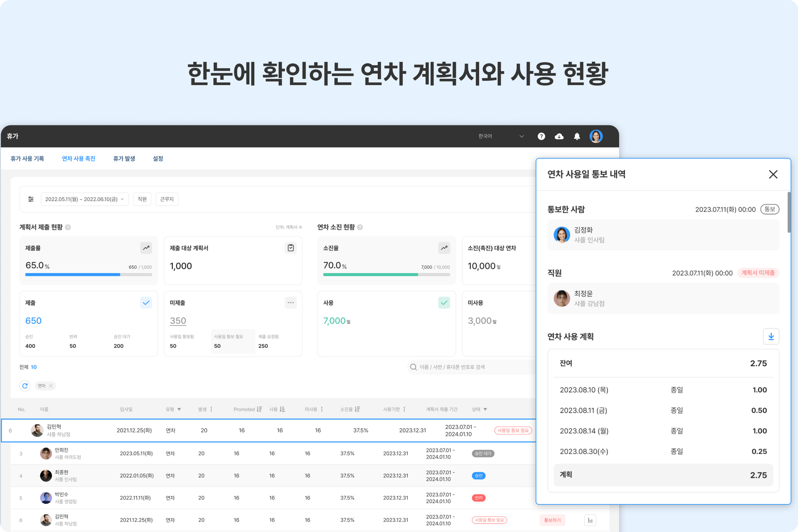This screenshot has width=798, height=532.
Task: Click the cloud download icon in header
Action: (559, 136)
